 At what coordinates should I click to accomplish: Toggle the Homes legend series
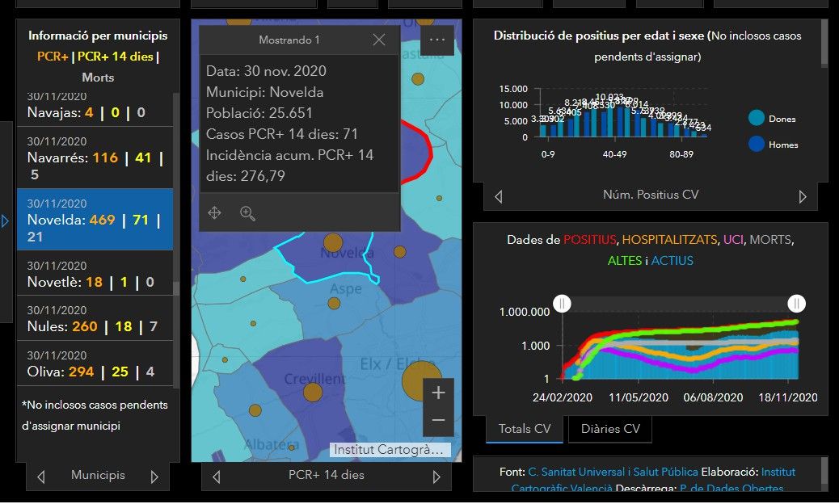pos(757,145)
